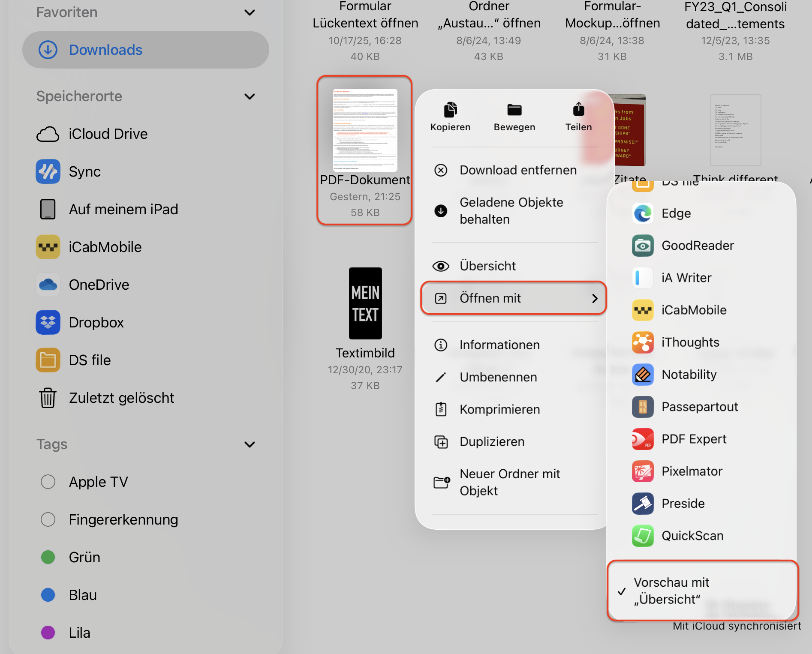Open the Textimbild file thumbnail
The image size is (812, 654).
[365, 303]
